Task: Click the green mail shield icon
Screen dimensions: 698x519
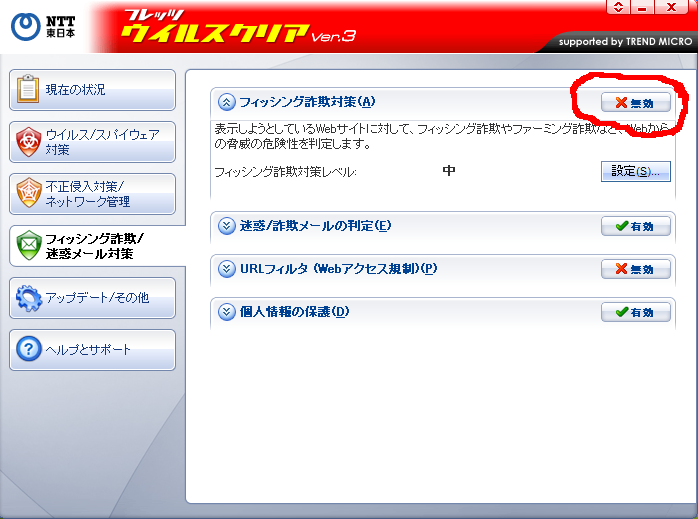Action: point(29,245)
